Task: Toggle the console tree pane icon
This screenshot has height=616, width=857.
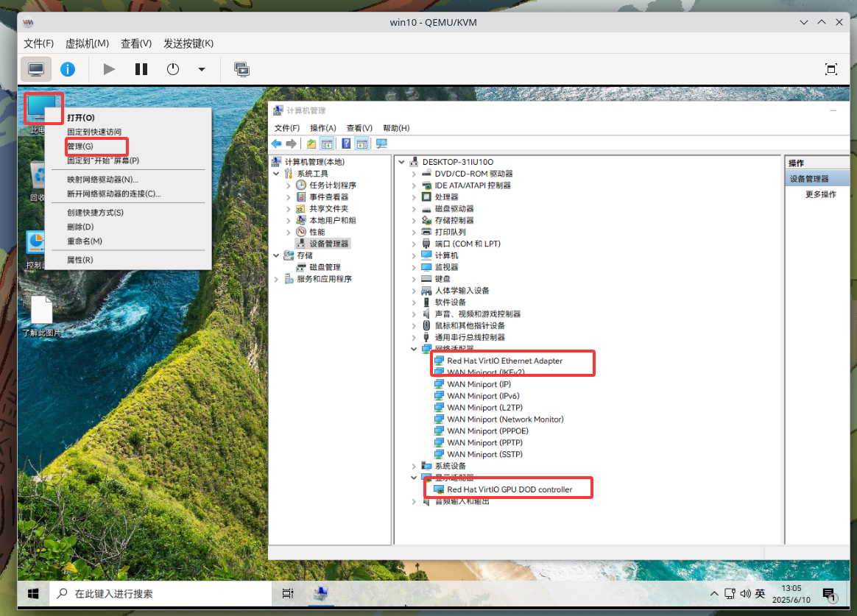Action: click(327, 144)
